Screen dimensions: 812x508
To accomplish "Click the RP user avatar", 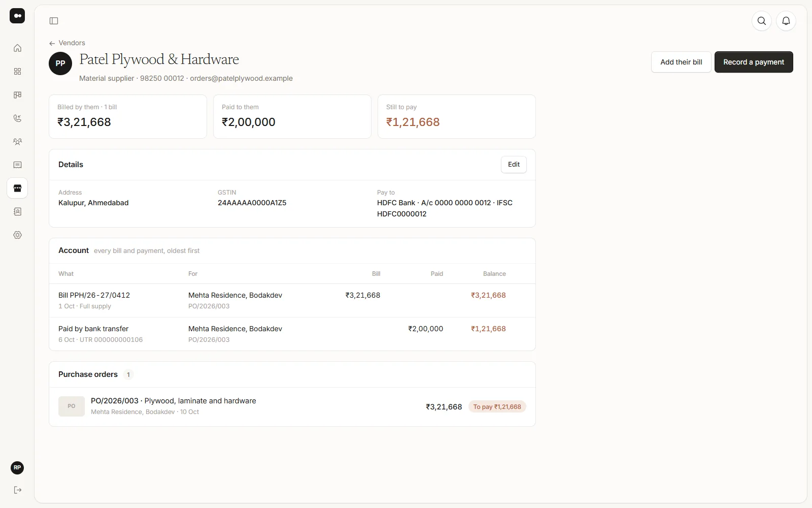I will [17, 468].
